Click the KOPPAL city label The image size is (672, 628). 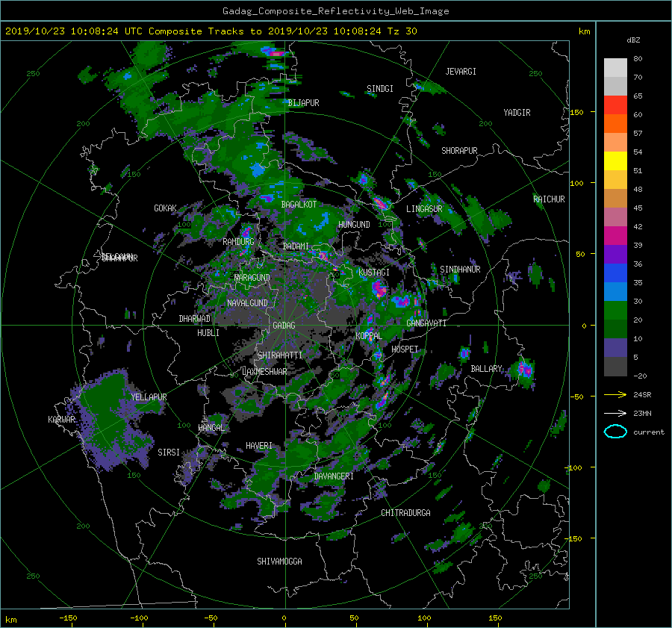pyautogui.click(x=369, y=335)
